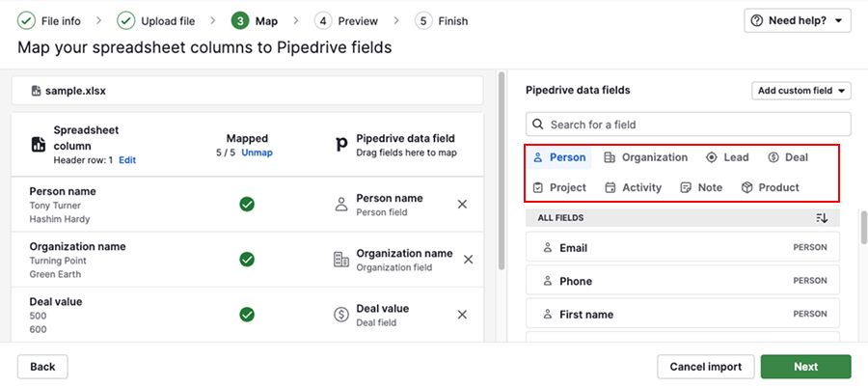Clear the Deal value field mapping
The image size is (868, 388).
click(x=462, y=315)
